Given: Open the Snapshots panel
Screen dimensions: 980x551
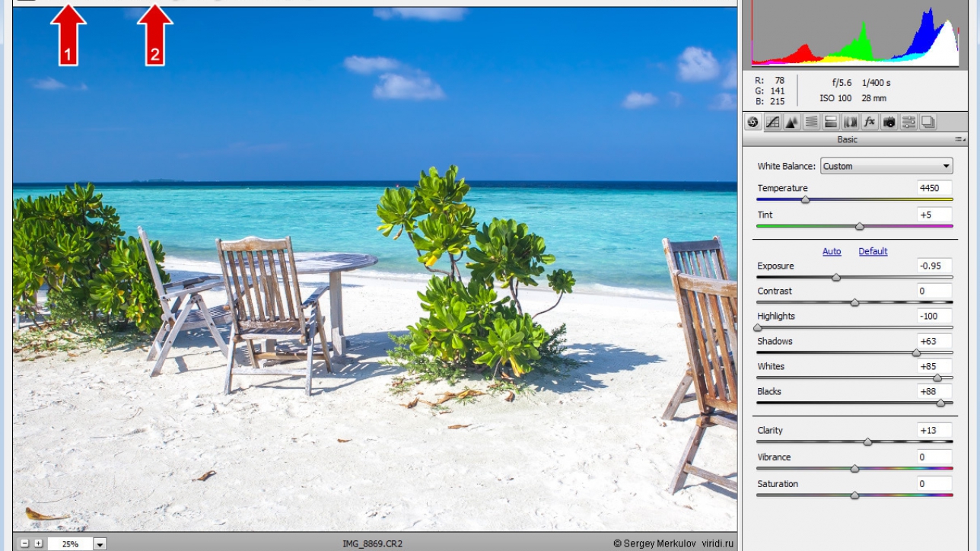Looking at the screenshot, I should (x=928, y=122).
